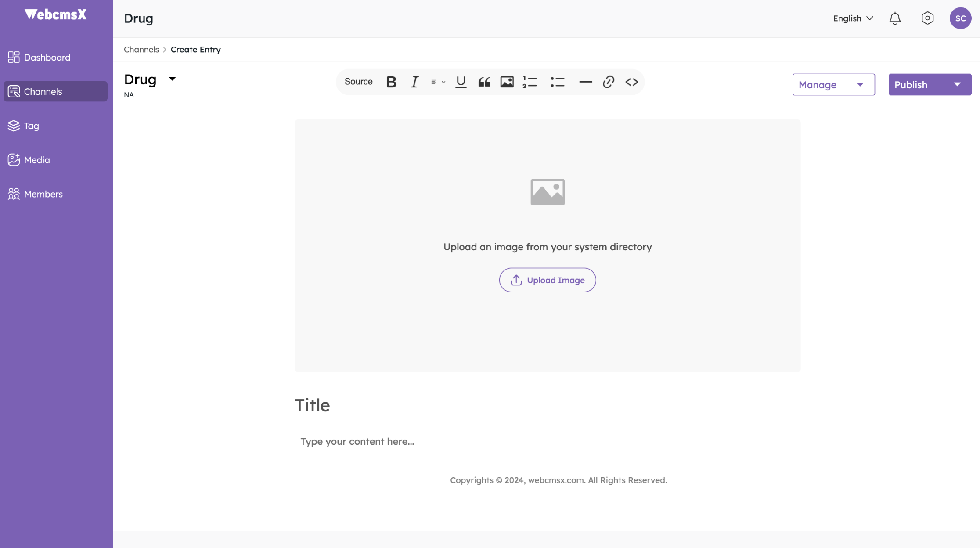
Task: Underline the selected text
Action: tap(461, 82)
